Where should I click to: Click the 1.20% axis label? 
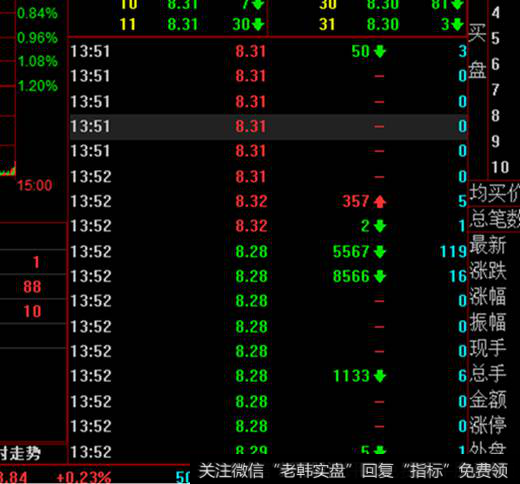(x=38, y=86)
